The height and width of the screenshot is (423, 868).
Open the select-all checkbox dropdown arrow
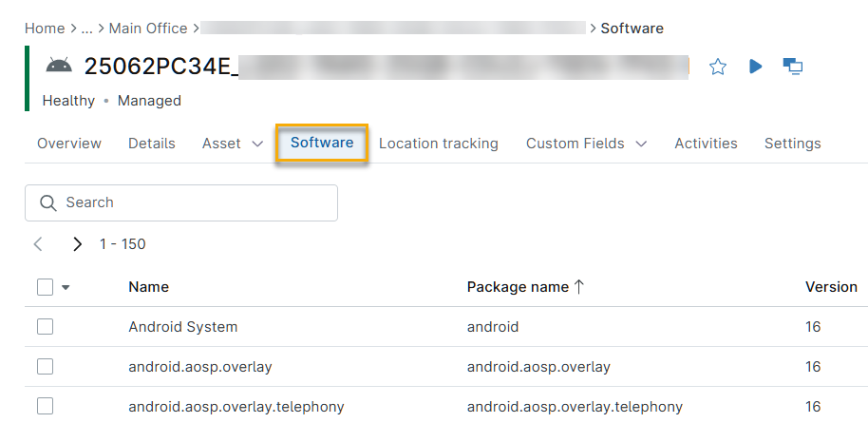click(66, 287)
